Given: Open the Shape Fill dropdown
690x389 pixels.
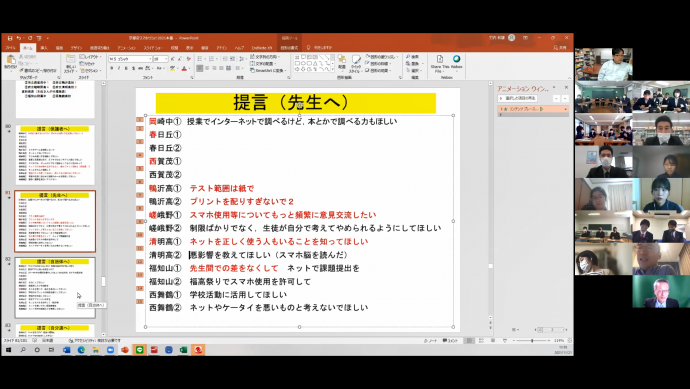Looking at the screenshot, I should pos(382,57).
